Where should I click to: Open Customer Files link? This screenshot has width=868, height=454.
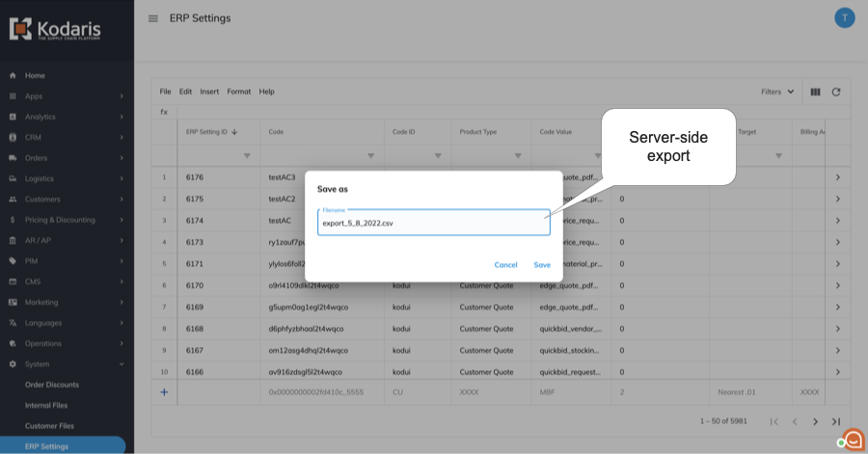49,426
